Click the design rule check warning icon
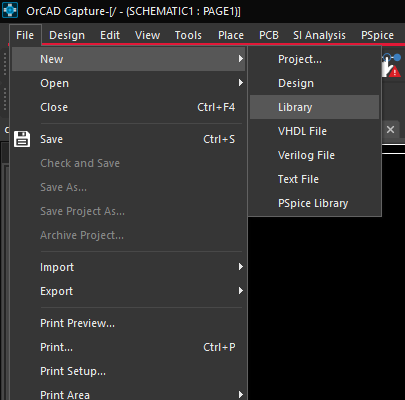 [x=391, y=66]
